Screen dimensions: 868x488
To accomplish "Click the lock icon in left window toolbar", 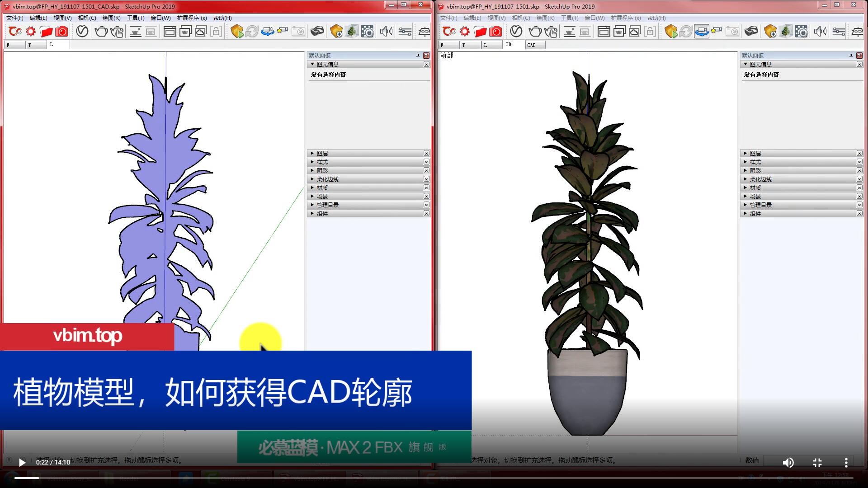I will (x=216, y=31).
